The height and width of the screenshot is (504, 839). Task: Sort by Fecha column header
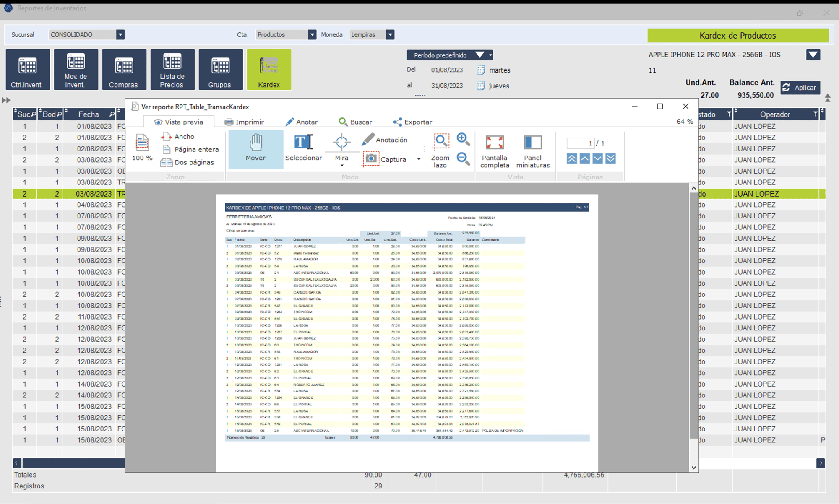[89, 114]
